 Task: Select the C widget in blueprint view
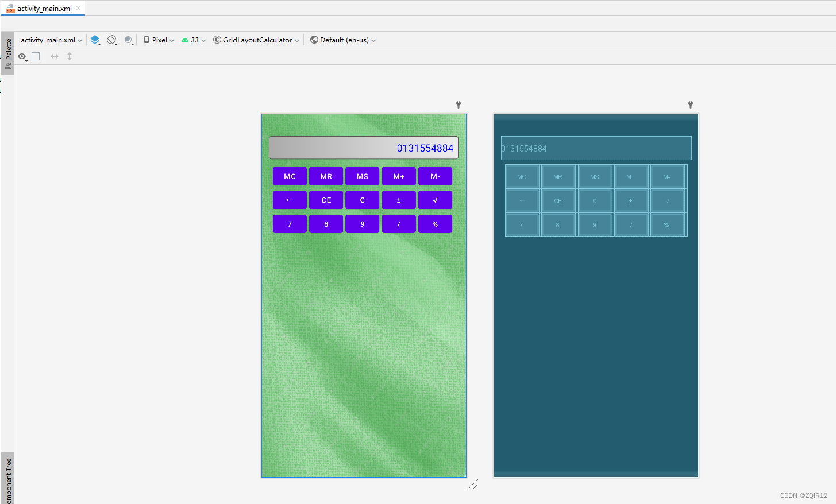coord(595,201)
